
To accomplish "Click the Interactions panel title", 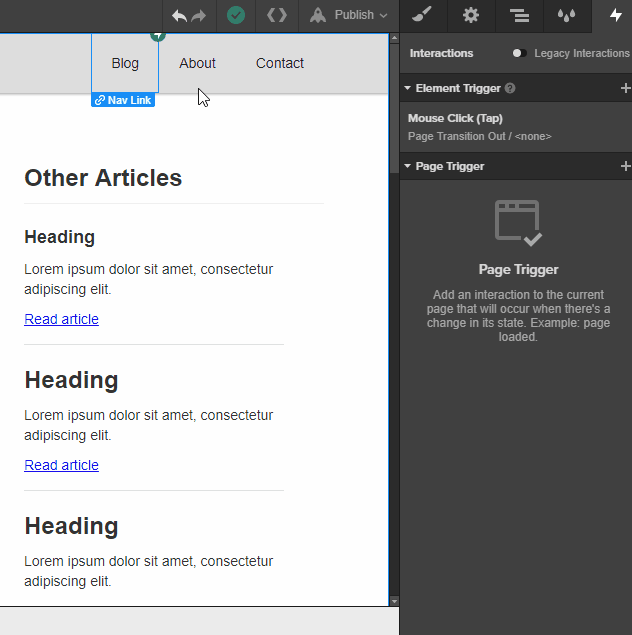I will [441, 53].
